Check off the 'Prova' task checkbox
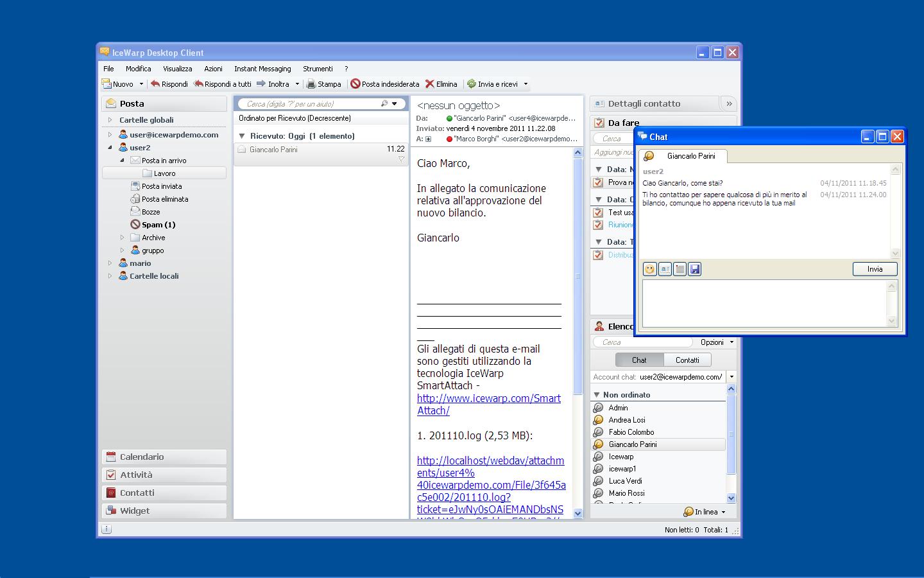Screen dimensions: 924x578 [x=599, y=182]
